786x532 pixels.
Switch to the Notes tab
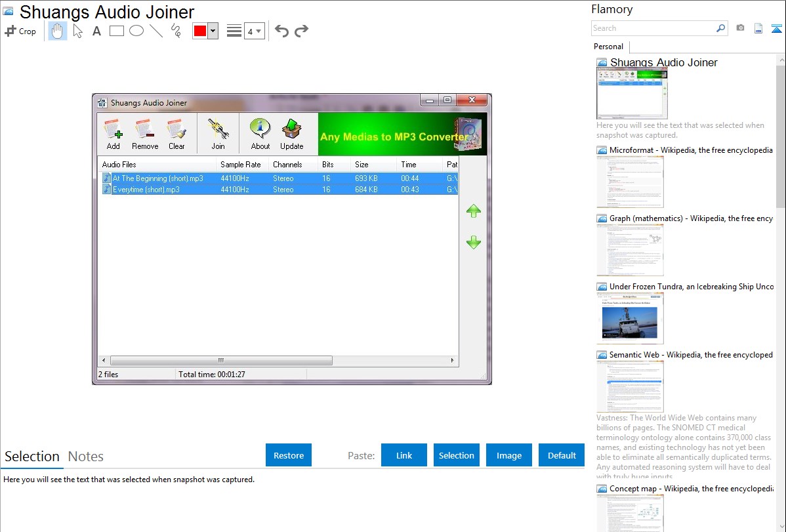tap(86, 457)
